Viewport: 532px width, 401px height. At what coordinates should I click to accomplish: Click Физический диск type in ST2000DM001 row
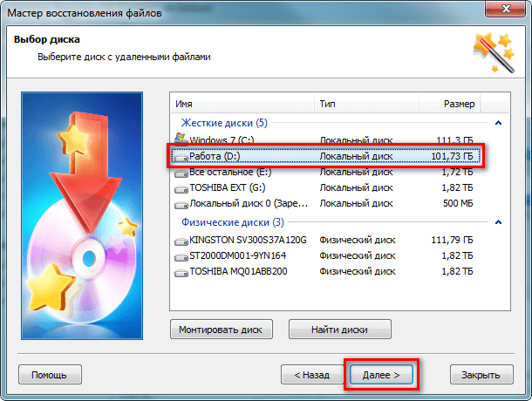click(x=358, y=255)
